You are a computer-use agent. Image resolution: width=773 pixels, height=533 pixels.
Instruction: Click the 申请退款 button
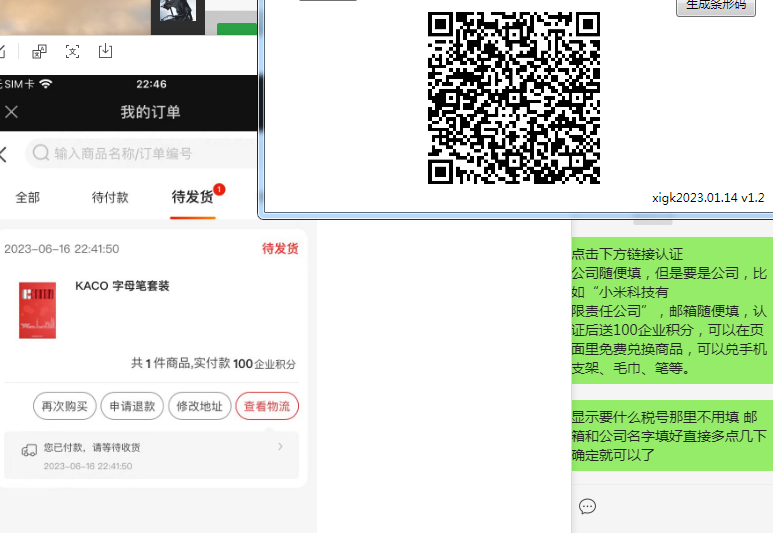pos(132,406)
